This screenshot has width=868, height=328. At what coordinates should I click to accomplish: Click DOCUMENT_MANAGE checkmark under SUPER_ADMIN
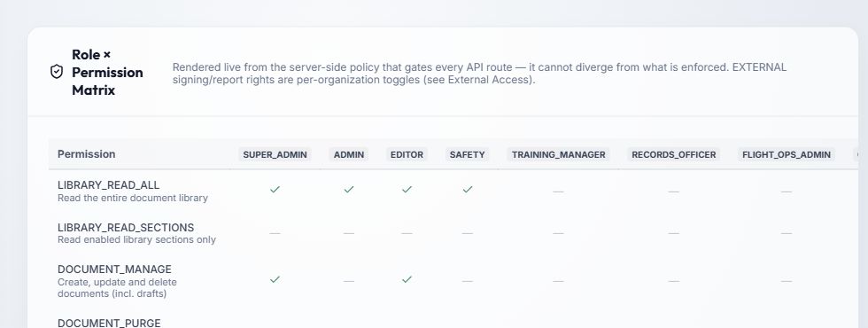(275, 280)
